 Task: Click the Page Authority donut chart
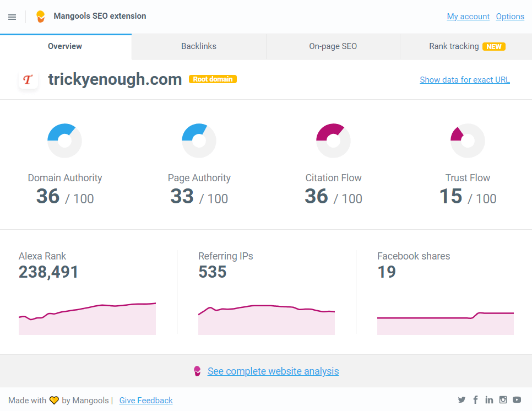[199, 140]
